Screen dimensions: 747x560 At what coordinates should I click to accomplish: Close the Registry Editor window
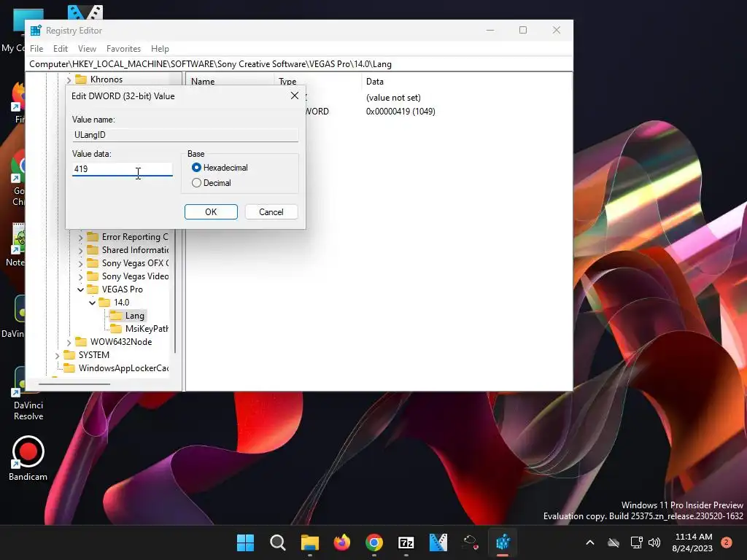pos(556,30)
